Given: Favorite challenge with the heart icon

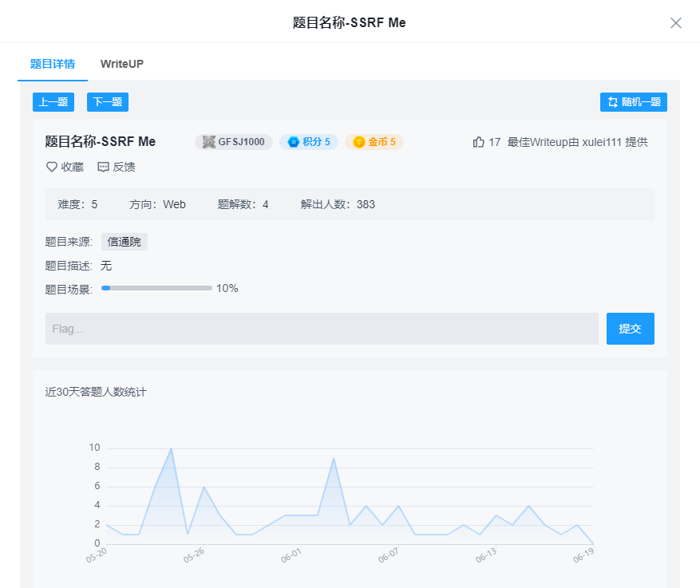Looking at the screenshot, I should [52, 167].
